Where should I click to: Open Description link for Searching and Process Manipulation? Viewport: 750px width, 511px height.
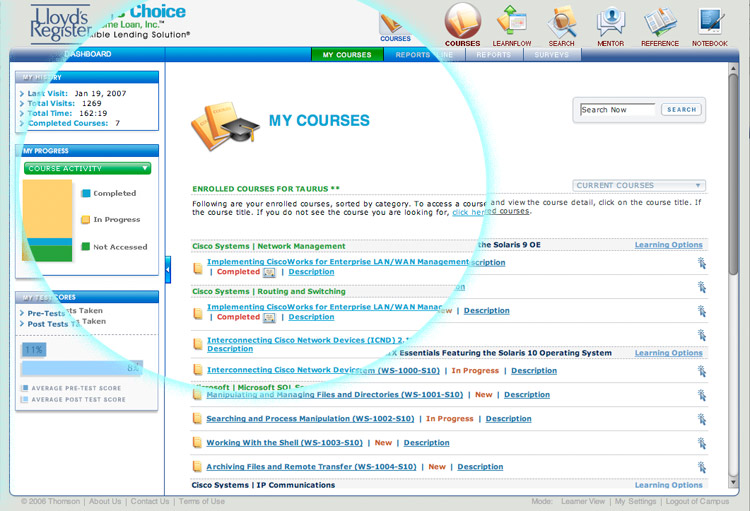click(x=508, y=419)
